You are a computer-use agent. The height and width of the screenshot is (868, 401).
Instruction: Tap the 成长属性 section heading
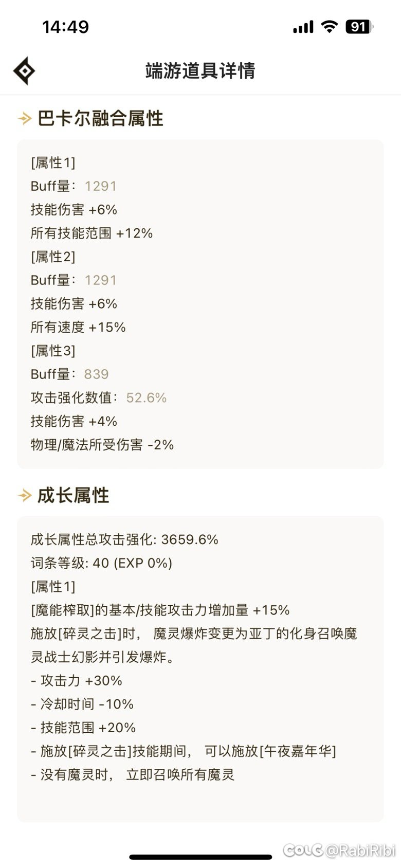pyautogui.click(x=73, y=496)
